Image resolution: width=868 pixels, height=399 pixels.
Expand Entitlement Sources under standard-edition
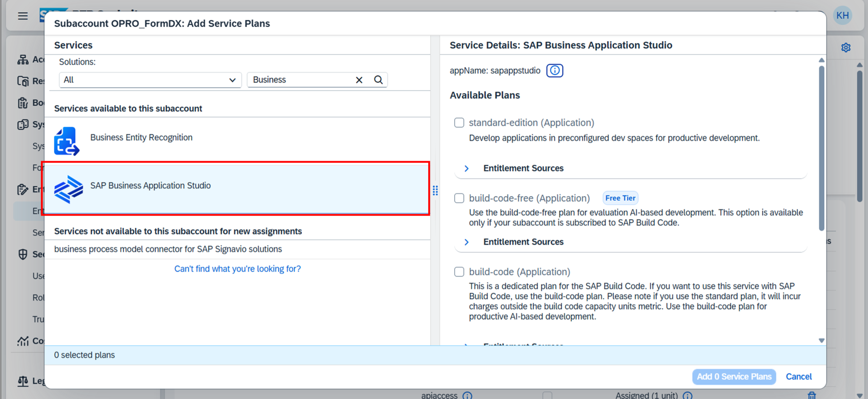(466, 168)
